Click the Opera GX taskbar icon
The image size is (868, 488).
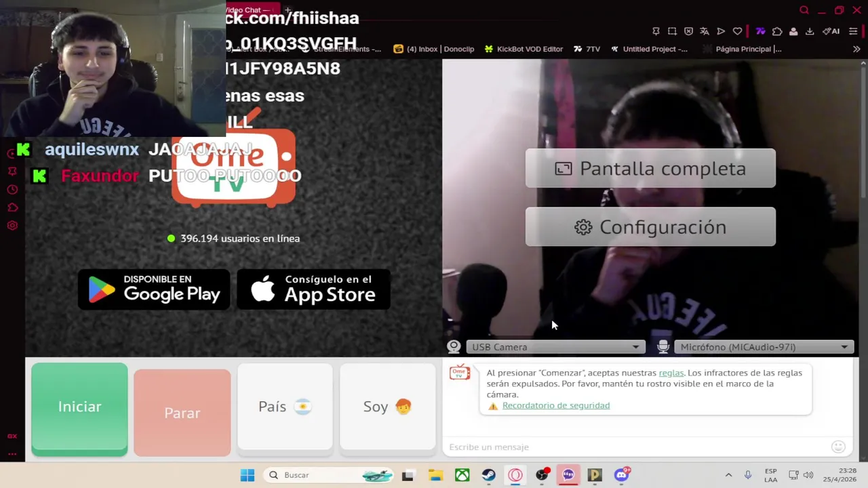(515, 475)
